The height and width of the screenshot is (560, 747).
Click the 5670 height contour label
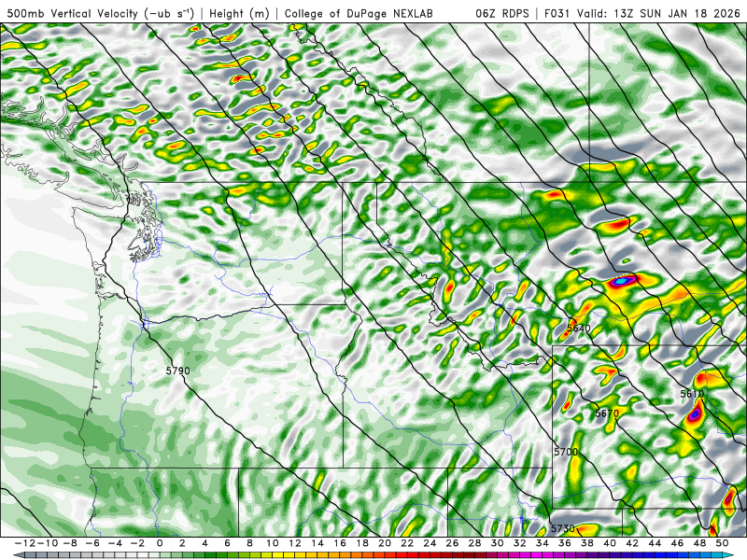(607, 413)
